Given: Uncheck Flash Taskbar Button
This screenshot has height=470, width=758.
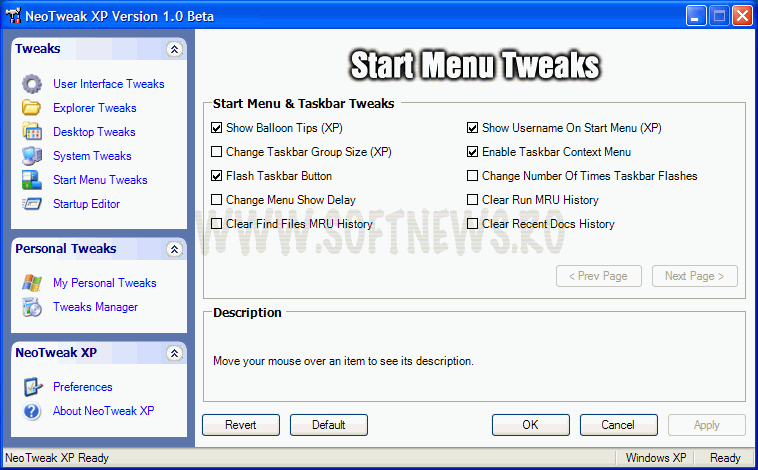Looking at the screenshot, I should tap(217, 176).
